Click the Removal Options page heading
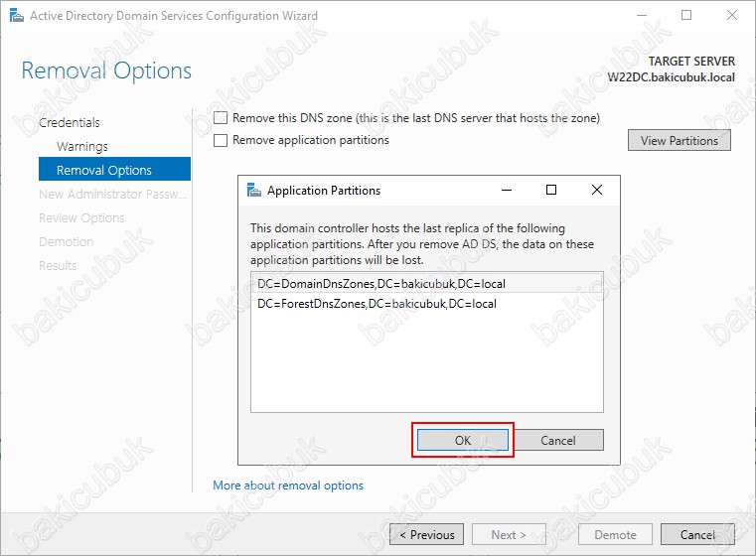Screen dimensions: 756x556 [x=106, y=70]
